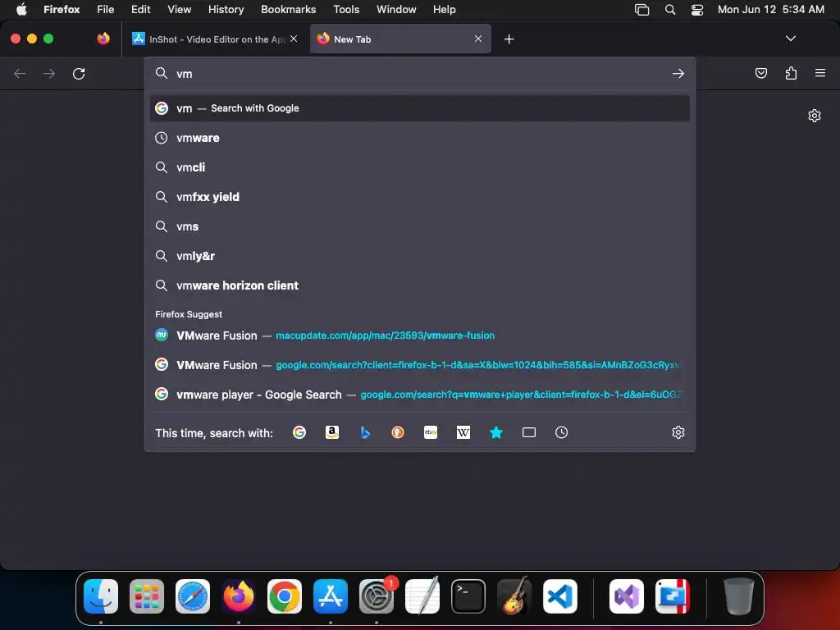Open Firefox View pinned icon
Screen dimensions: 840x630
(103, 39)
